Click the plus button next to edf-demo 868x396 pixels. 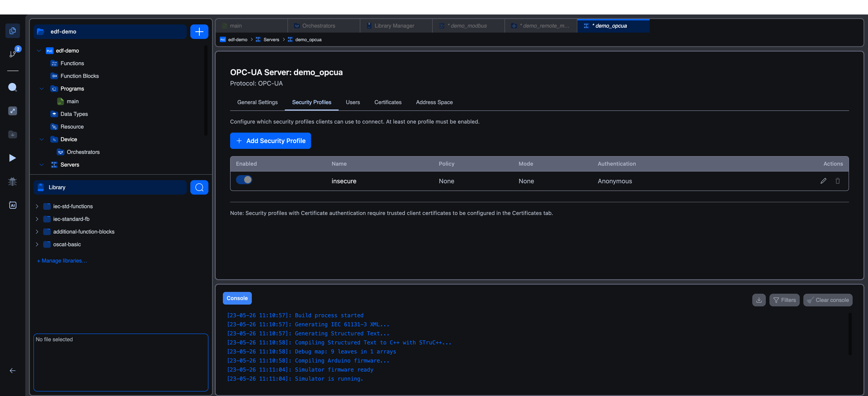click(199, 32)
